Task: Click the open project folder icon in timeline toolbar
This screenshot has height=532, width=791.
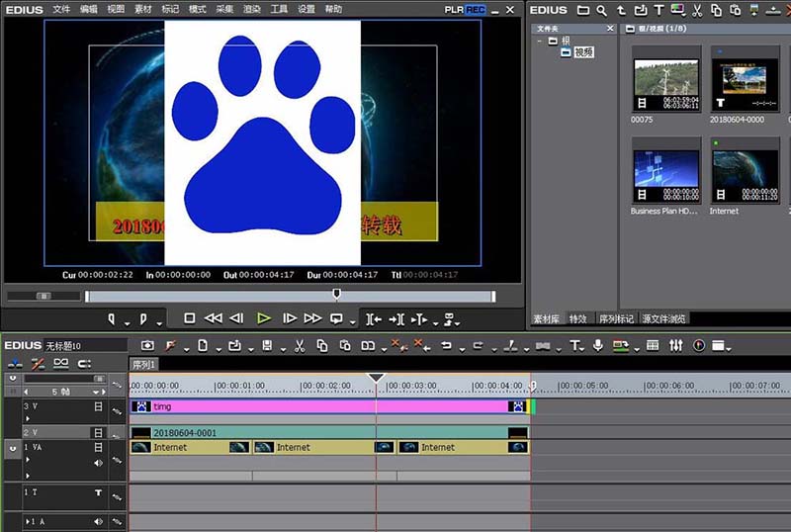Action: (x=235, y=345)
